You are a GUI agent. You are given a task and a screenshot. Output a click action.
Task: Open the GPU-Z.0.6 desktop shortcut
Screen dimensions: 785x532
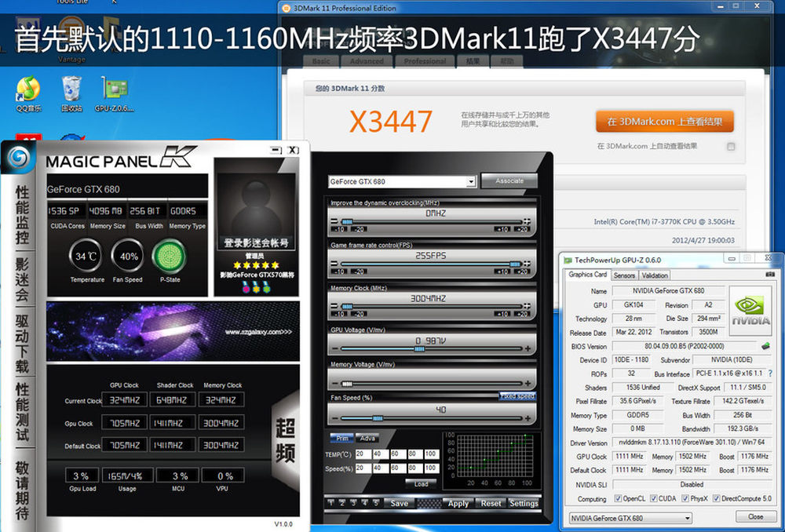coord(114,94)
